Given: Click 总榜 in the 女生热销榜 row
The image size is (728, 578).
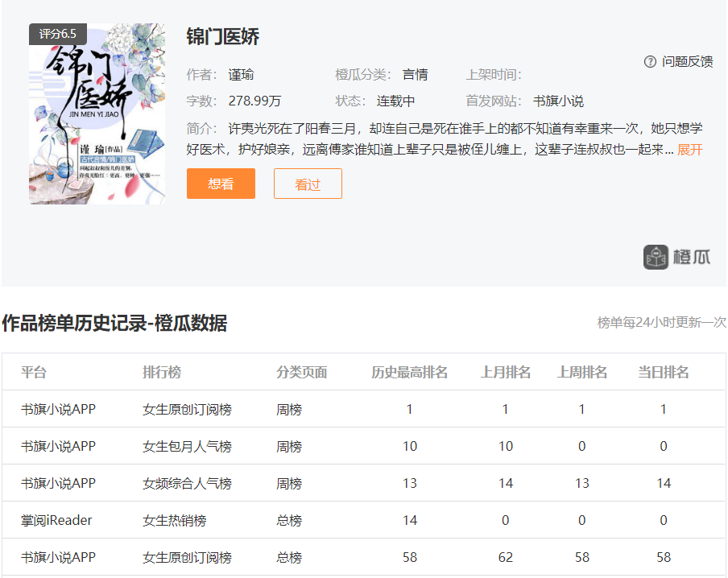Looking at the screenshot, I should pyautogui.click(x=289, y=520).
